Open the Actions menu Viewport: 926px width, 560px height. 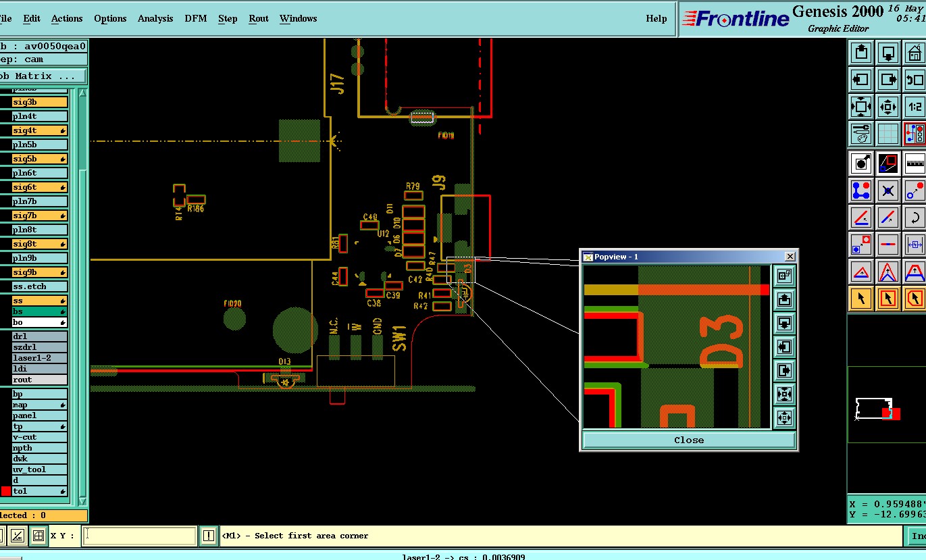67,18
